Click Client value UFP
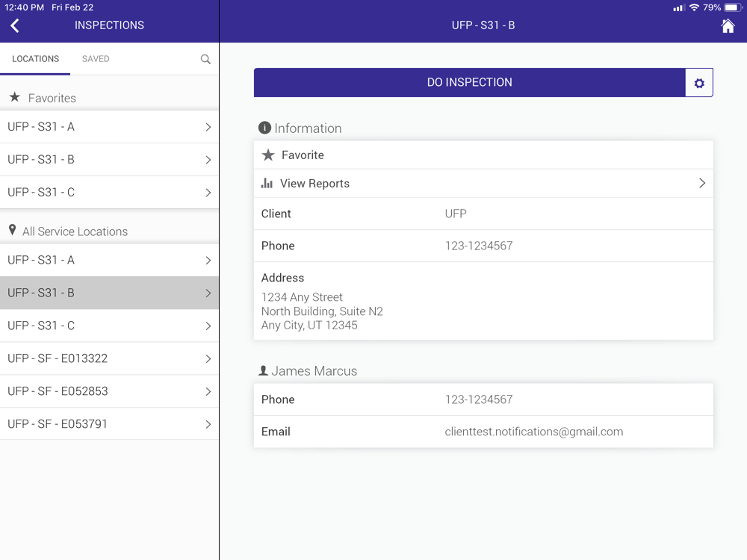This screenshot has height=560, width=747. (456, 214)
